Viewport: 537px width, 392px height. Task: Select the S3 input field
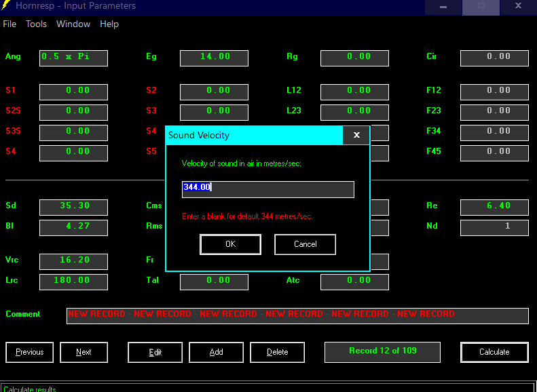[x=214, y=112]
